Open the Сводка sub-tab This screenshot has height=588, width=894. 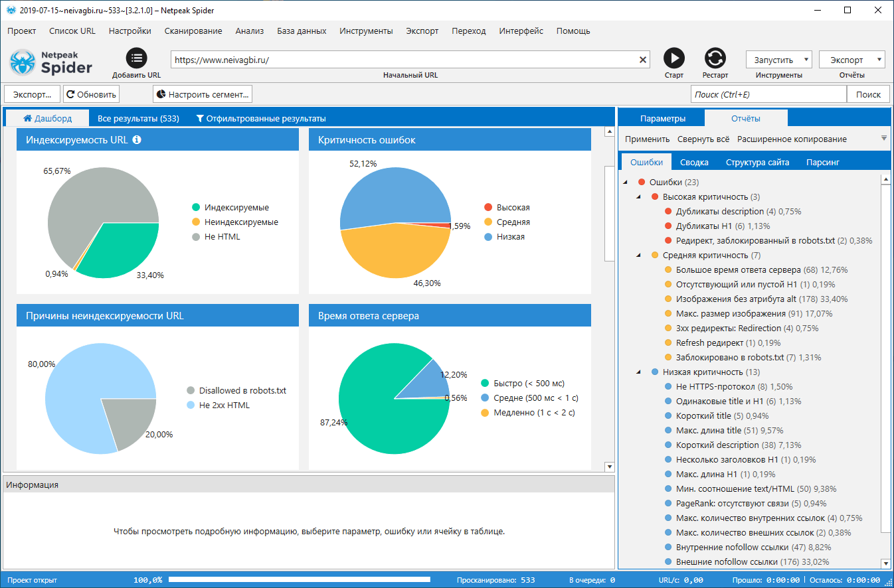coord(694,162)
